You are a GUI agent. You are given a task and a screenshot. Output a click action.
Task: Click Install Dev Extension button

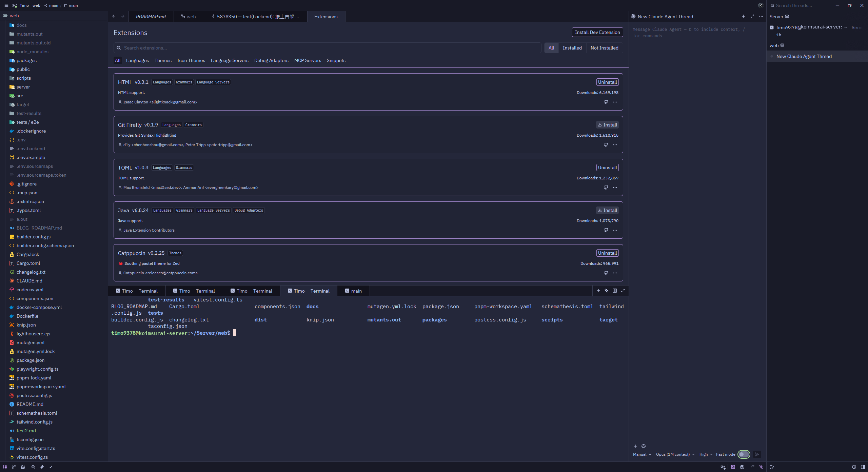(x=597, y=32)
